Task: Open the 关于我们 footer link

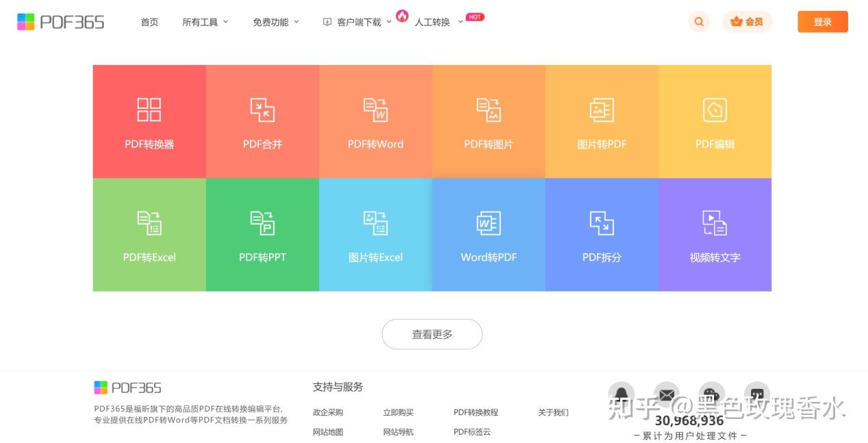Action: coord(553,412)
